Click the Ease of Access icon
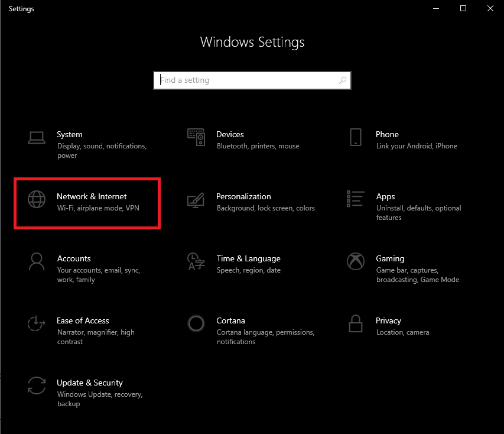The image size is (504, 434). (x=36, y=323)
